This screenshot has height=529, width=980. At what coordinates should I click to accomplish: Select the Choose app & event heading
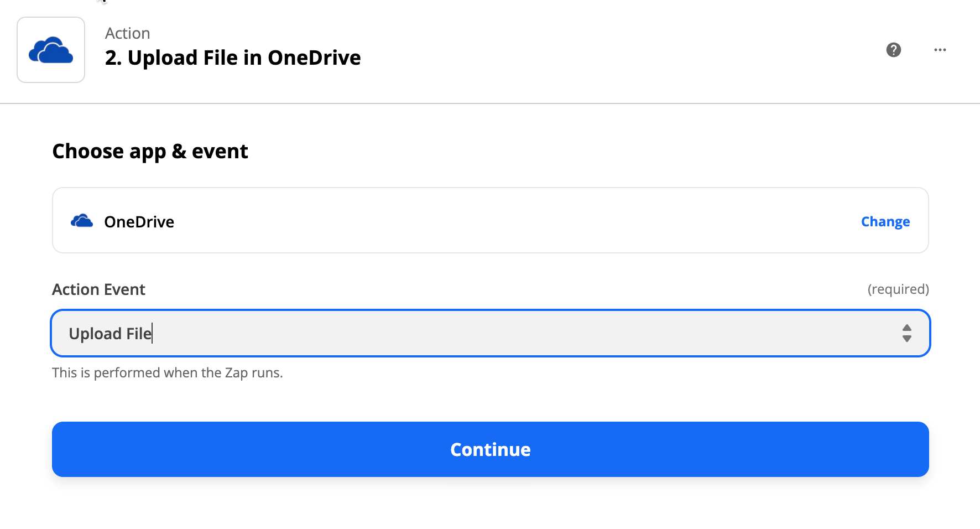[150, 151]
